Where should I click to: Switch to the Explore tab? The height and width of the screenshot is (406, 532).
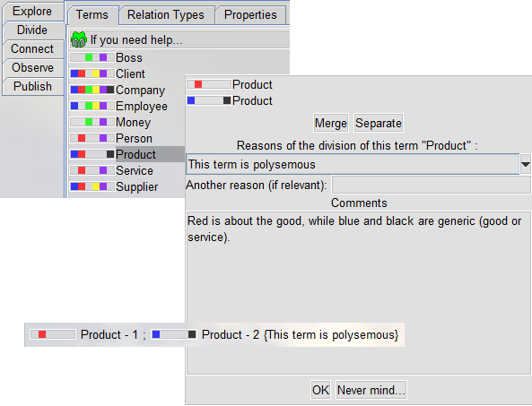[32, 11]
